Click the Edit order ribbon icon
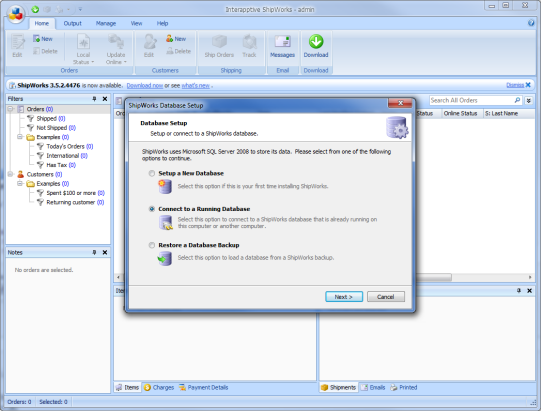Viewport: 541px width, 411px height. pyautogui.click(x=17, y=46)
